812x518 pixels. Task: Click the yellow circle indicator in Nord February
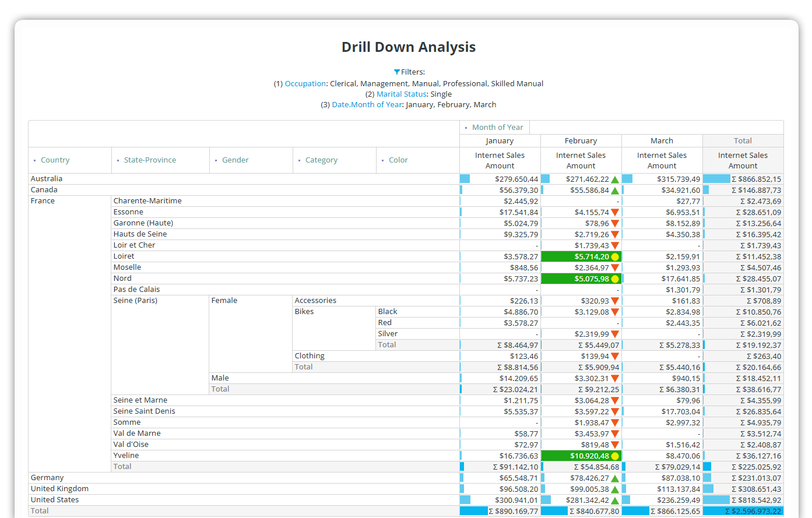tap(615, 279)
